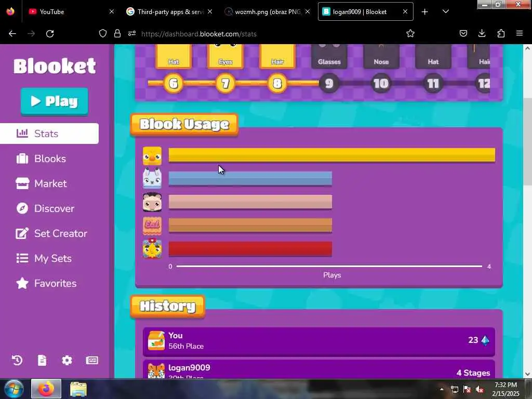Go back to previous page
The height and width of the screenshot is (399, 532).
tap(12, 34)
